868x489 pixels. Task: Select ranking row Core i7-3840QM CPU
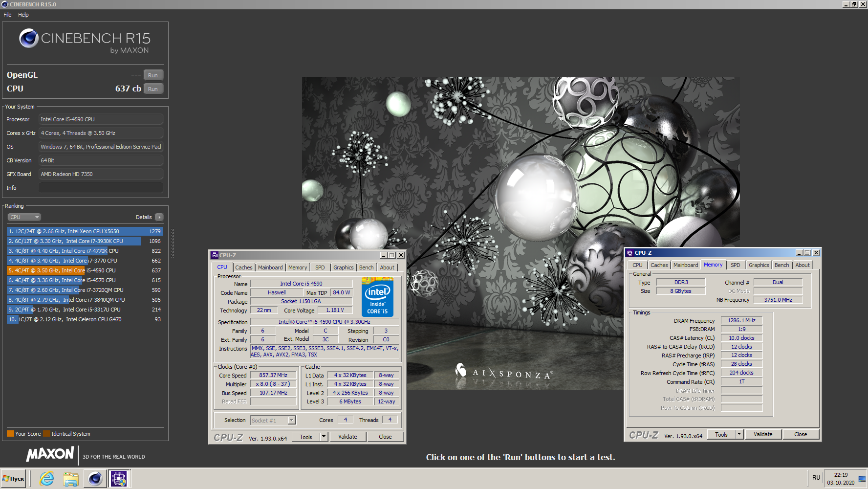(x=85, y=300)
